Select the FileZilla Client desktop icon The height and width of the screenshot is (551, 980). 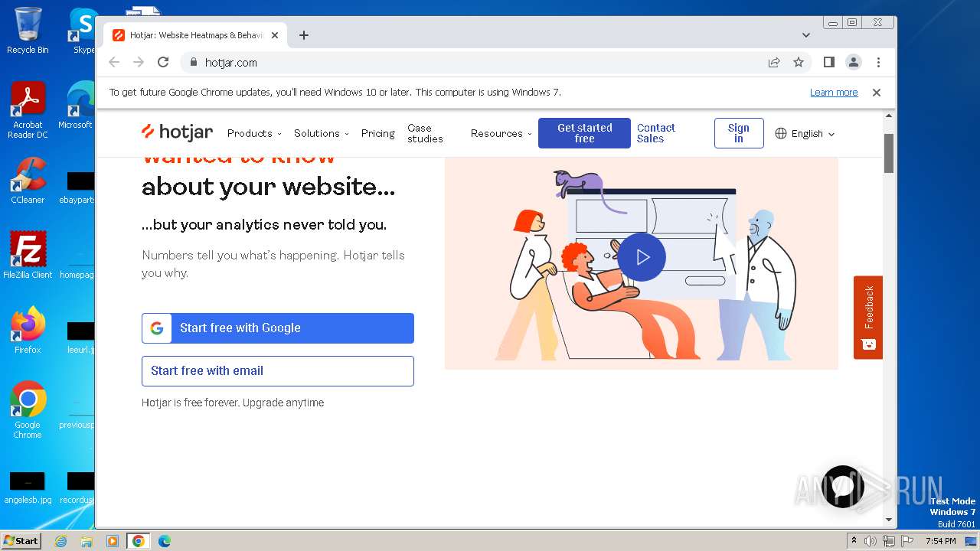point(28,256)
